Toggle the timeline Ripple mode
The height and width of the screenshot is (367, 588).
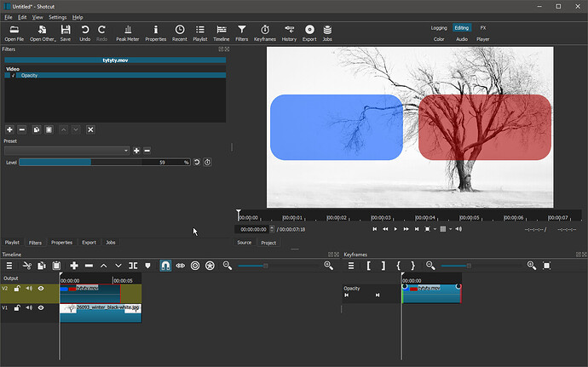coord(195,266)
